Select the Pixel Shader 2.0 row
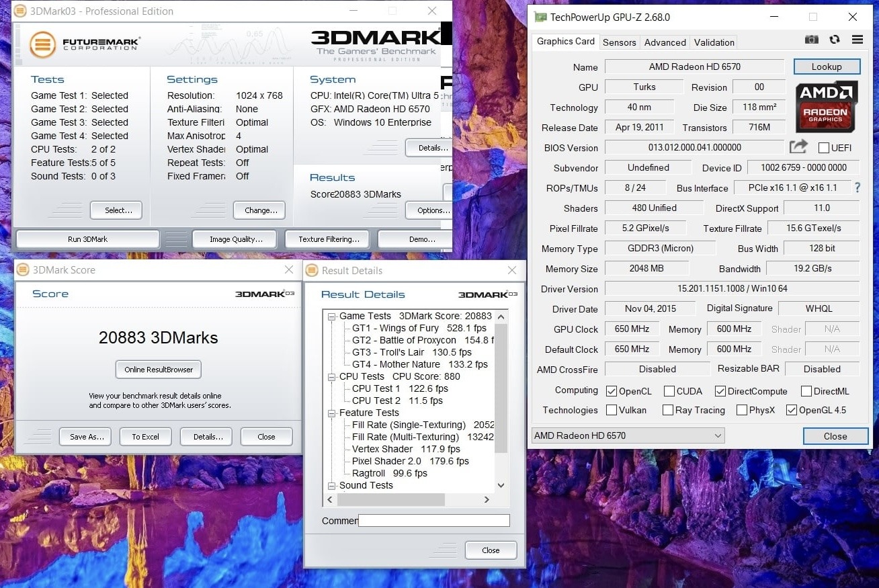Screen dimensions: 879x588 tap(410, 461)
